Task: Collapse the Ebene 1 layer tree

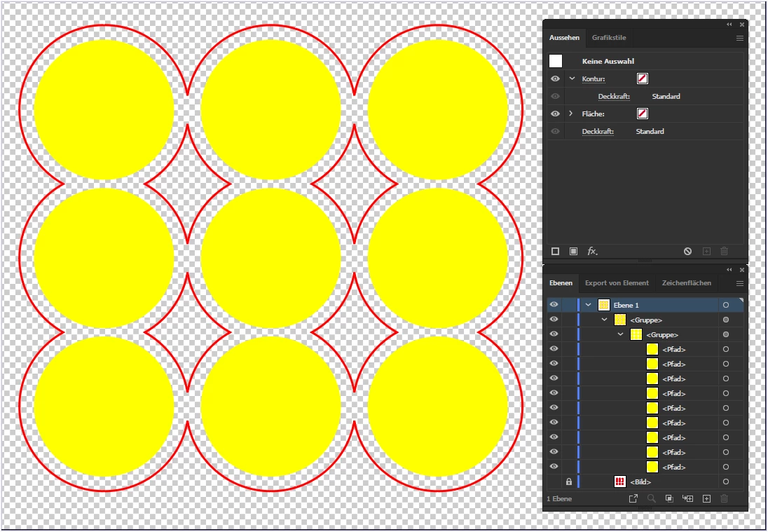Action: click(588, 305)
